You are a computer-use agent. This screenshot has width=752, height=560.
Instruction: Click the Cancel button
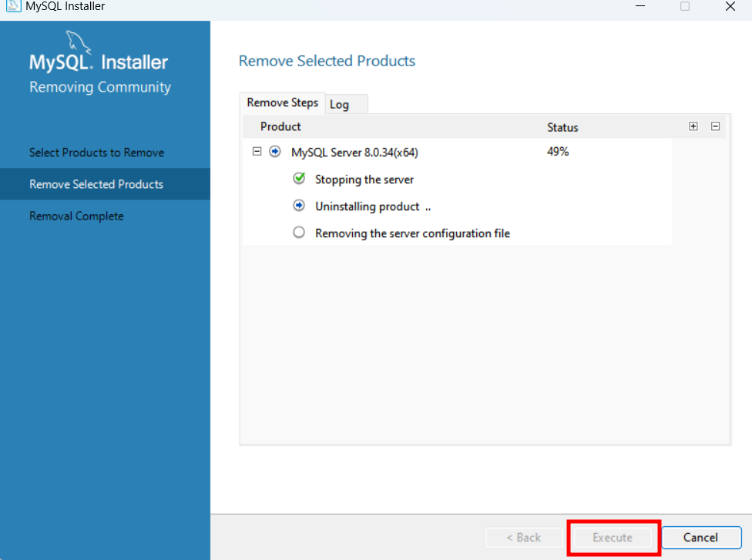click(x=701, y=538)
